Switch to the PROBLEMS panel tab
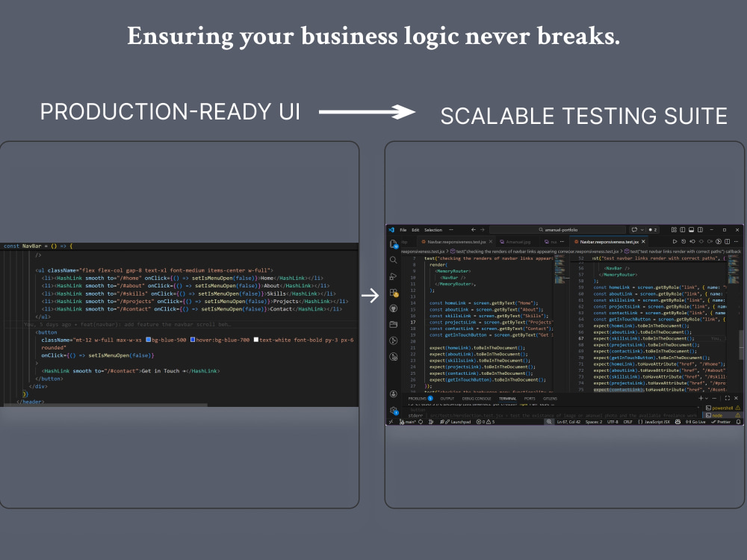 [x=420, y=399]
